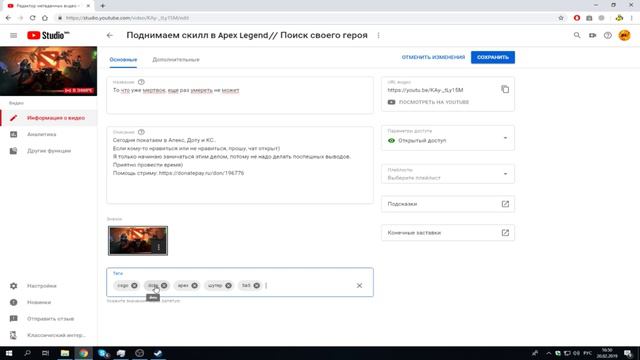Select Информация о видео in the sidebar
This screenshot has height=360, width=640.
click(49, 118)
